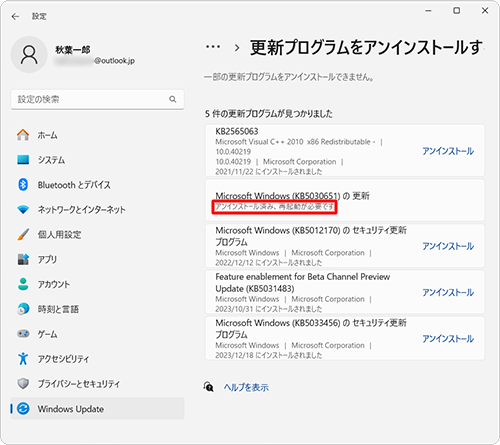Click the アンインストール済み、再起動が必要です status
The height and width of the screenshot is (445, 500).
pos(274,207)
